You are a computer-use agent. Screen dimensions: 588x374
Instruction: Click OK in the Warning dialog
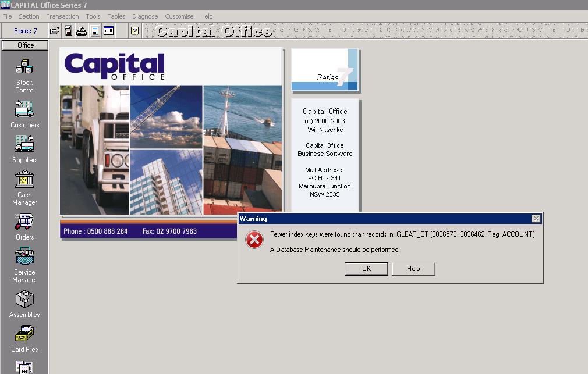[x=366, y=269]
